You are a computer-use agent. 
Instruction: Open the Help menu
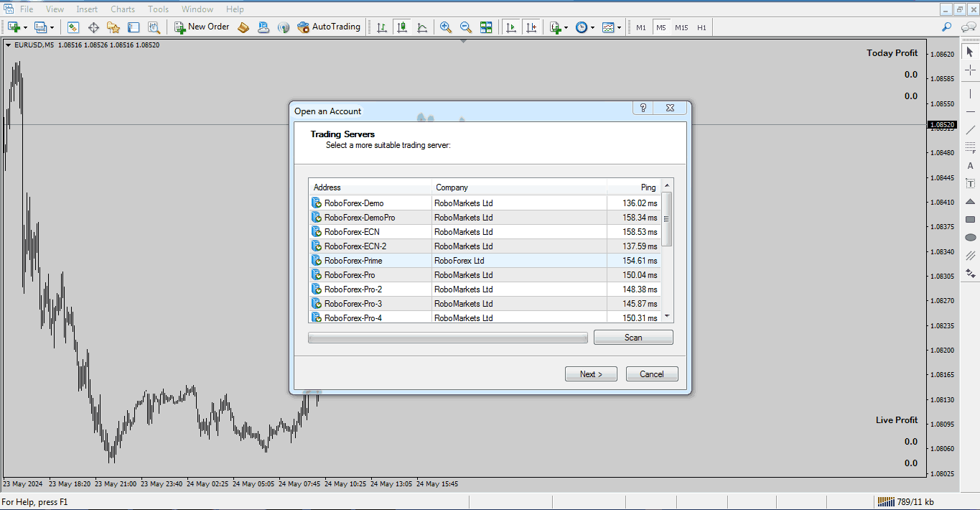[x=235, y=9]
